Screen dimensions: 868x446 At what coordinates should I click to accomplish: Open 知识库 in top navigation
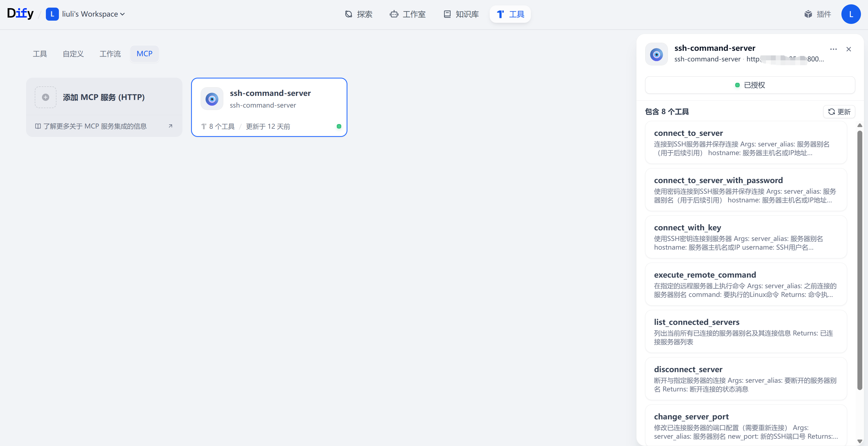pyautogui.click(x=461, y=14)
